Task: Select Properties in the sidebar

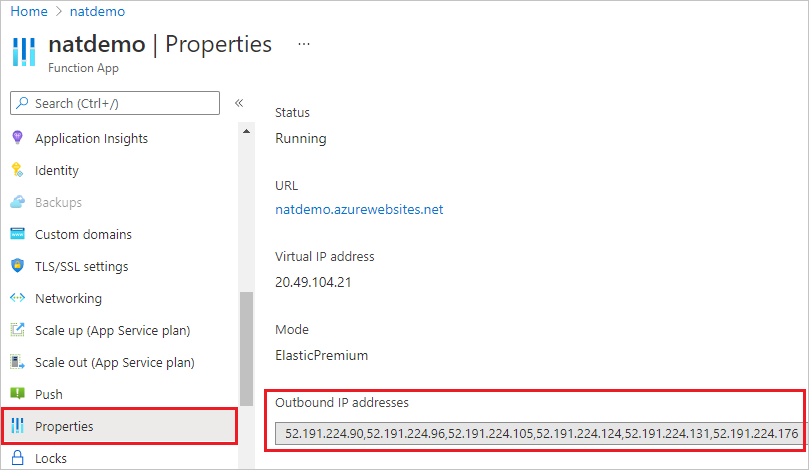Action: 120,426
